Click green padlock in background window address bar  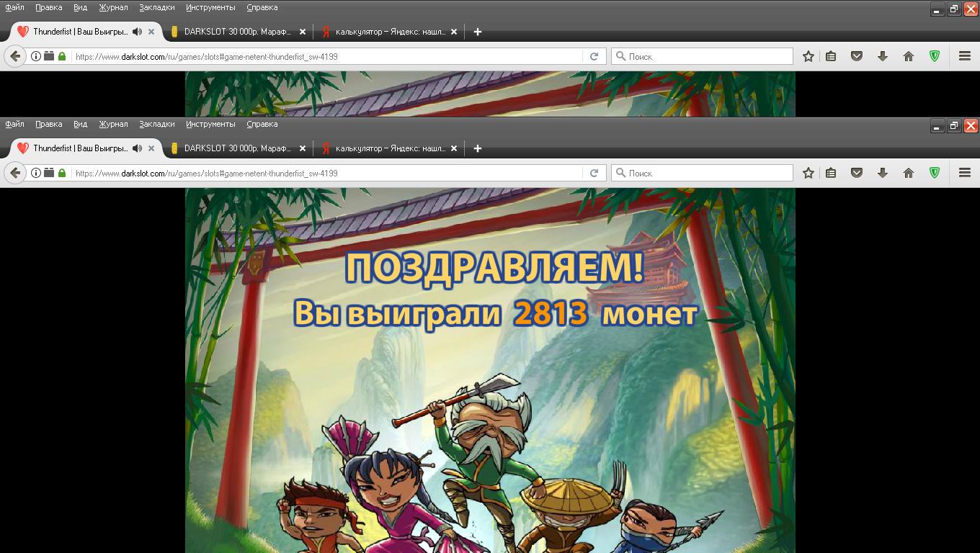tap(62, 56)
